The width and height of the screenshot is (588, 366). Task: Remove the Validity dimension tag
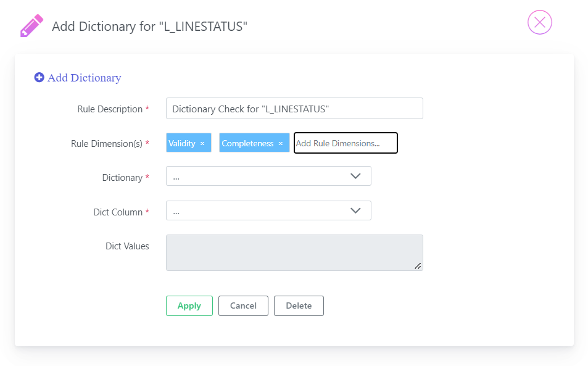pyautogui.click(x=202, y=143)
